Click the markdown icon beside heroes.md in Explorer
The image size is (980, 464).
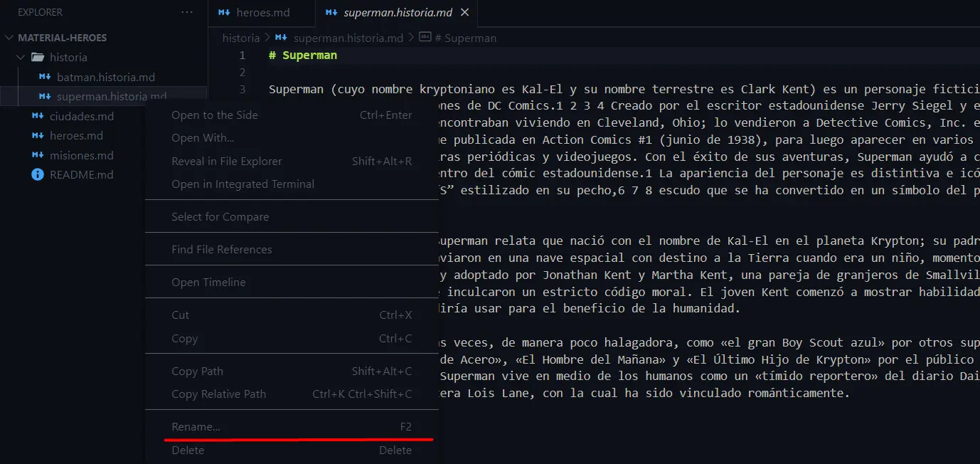(38, 135)
